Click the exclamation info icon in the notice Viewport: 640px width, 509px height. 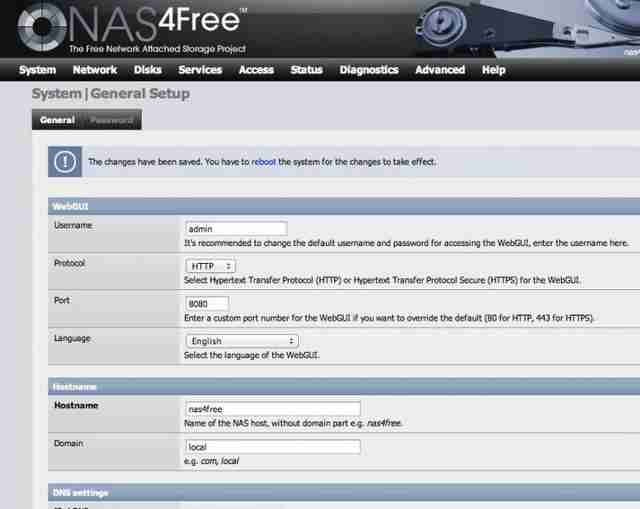click(65, 162)
